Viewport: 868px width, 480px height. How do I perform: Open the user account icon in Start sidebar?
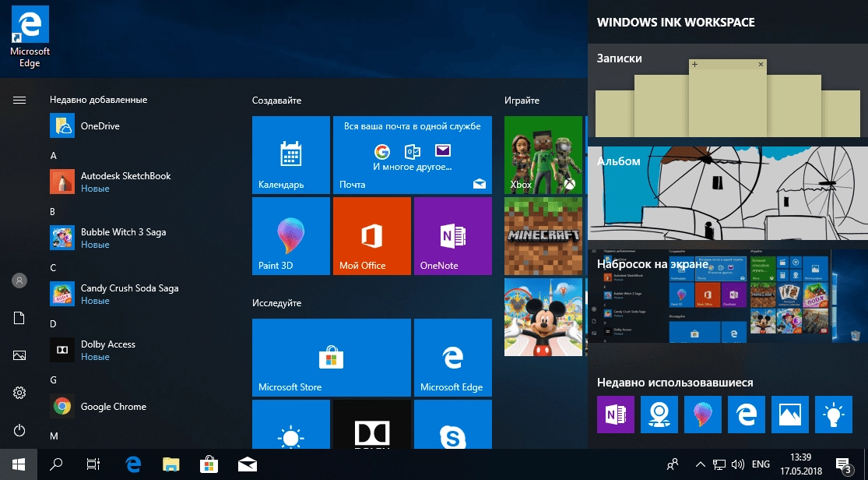[x=19, y=281]
